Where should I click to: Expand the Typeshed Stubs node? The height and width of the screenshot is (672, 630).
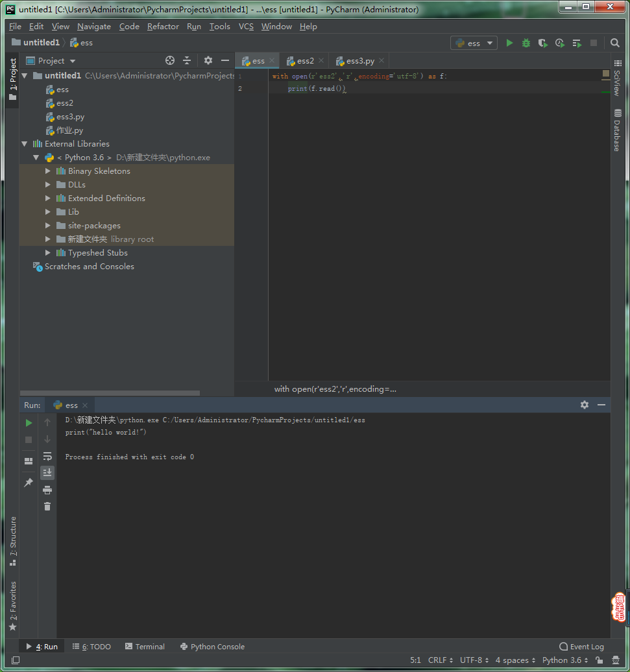48,253
